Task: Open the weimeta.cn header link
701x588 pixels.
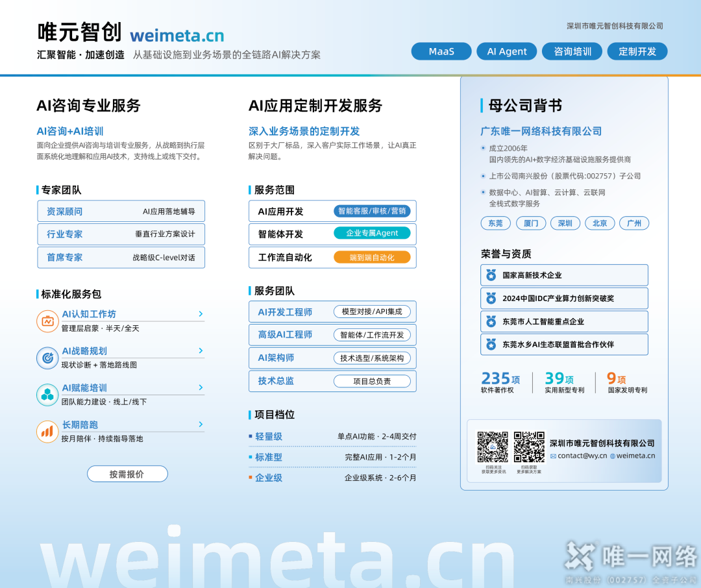Action: tap(177, 35)
